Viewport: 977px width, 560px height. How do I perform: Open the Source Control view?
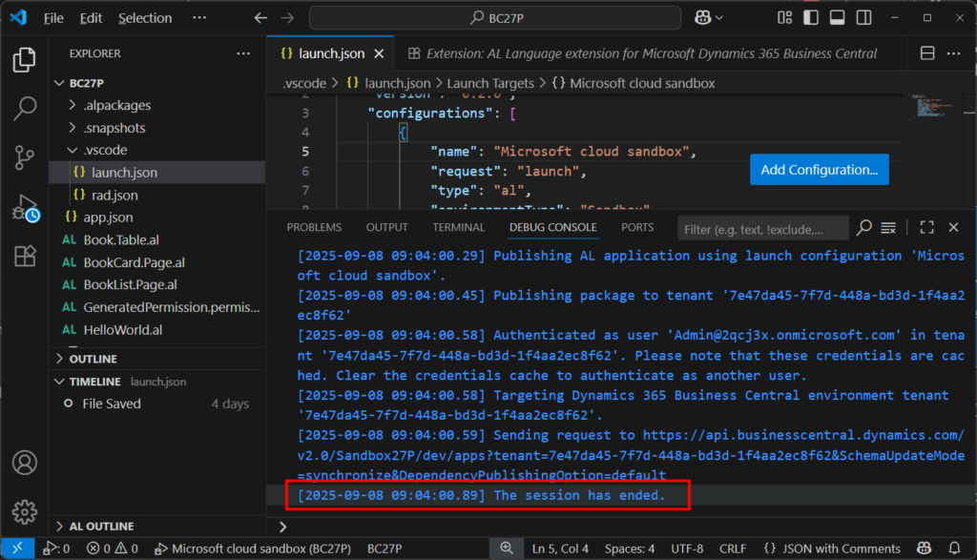click(x=25, y=157)
